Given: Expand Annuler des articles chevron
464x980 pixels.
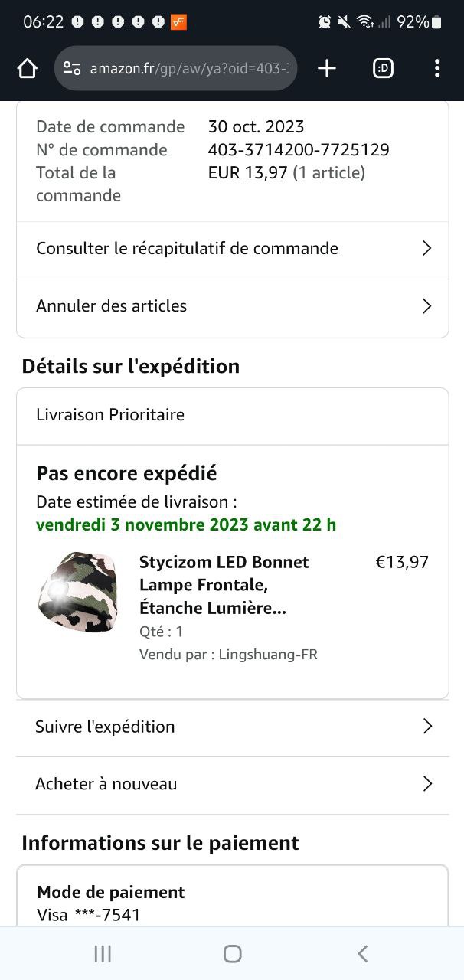Looking at the screenshot, I should [427, 306].
